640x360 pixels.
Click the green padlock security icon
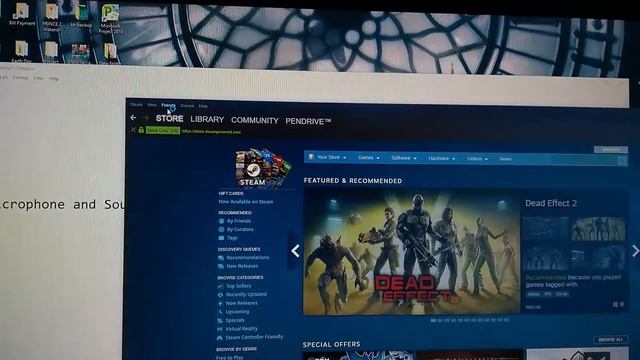[141, 130]
